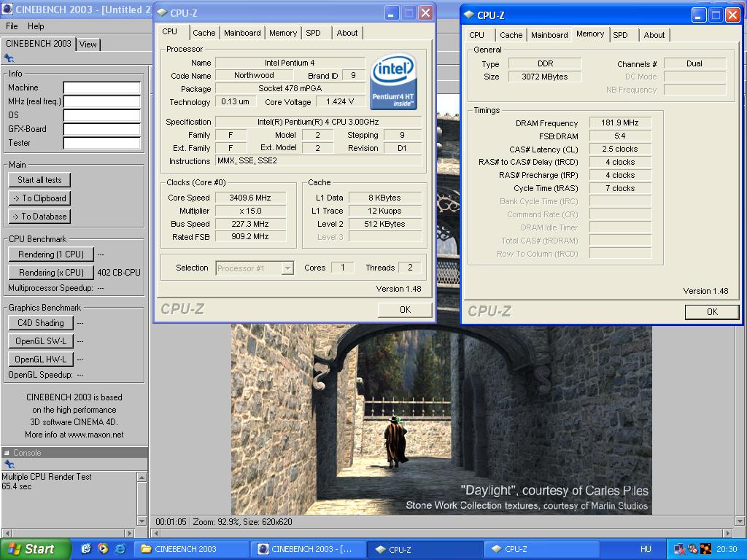
Task: Run the Rendering (x CPU) benchmark
Action: 51,273
